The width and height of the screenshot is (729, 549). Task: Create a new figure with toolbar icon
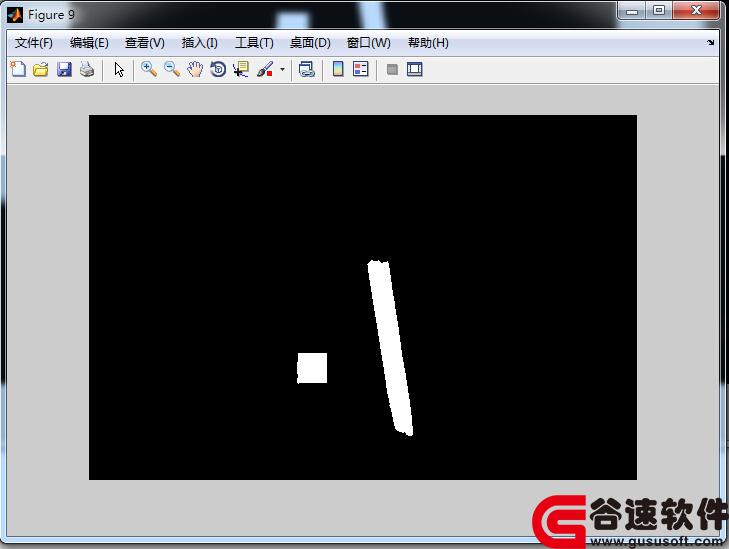pyautogui.click(x=18, y=69)
